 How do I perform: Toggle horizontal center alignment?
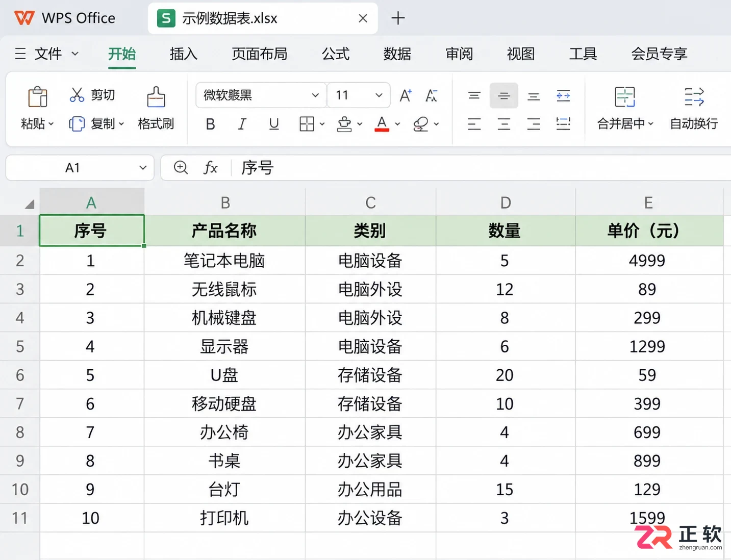[504, 124]
